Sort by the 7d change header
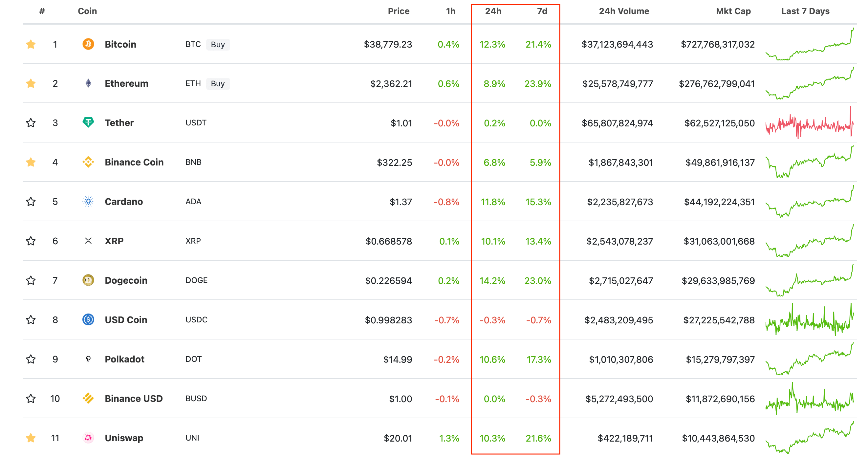 [542, 11]
